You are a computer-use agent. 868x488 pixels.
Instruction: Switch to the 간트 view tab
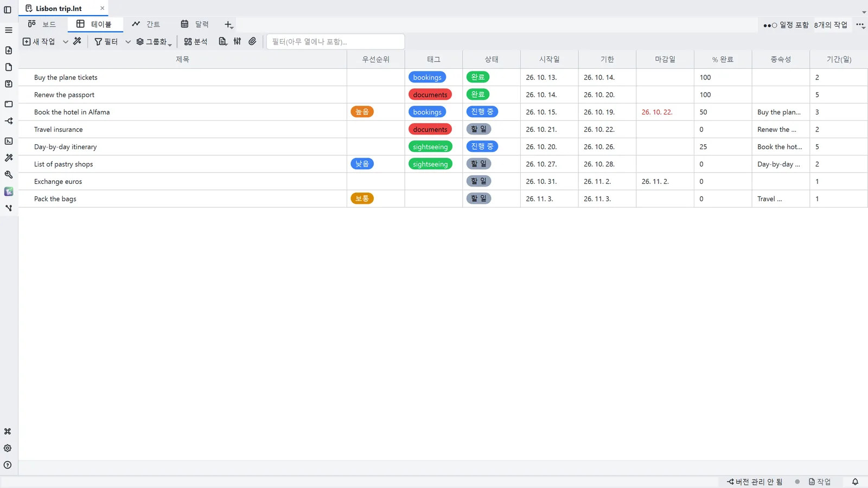(146, 24)
